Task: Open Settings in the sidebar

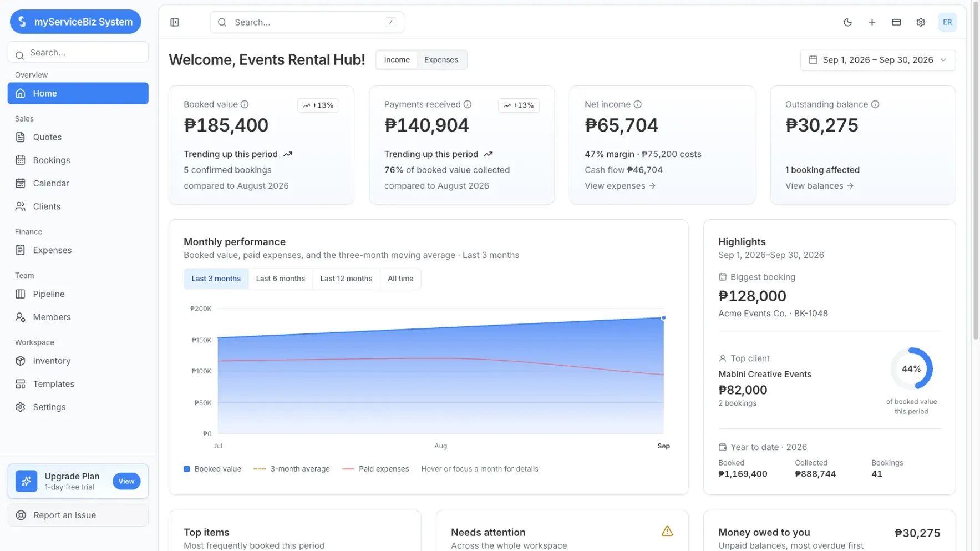Action: pyautogui.click(x=78, y=407)
